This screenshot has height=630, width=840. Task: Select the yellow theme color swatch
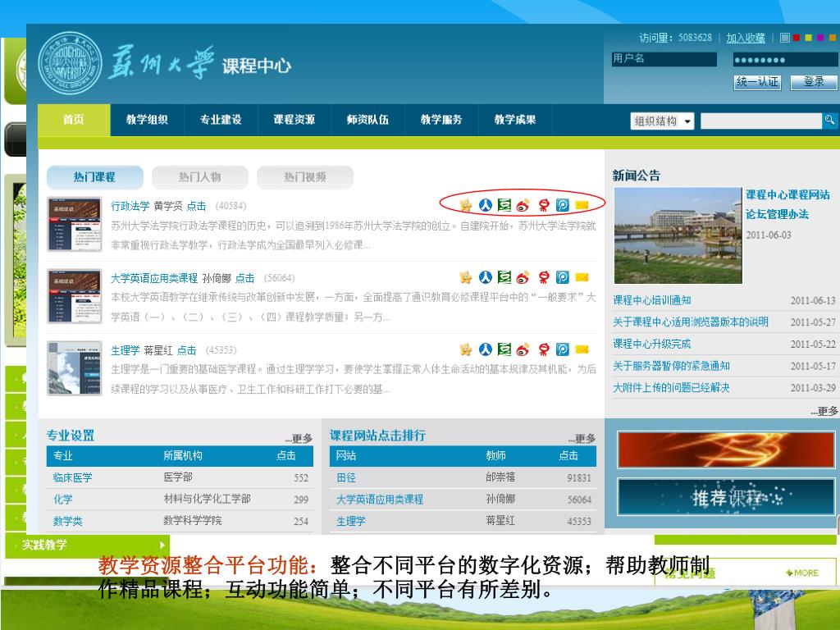[808, 38]
